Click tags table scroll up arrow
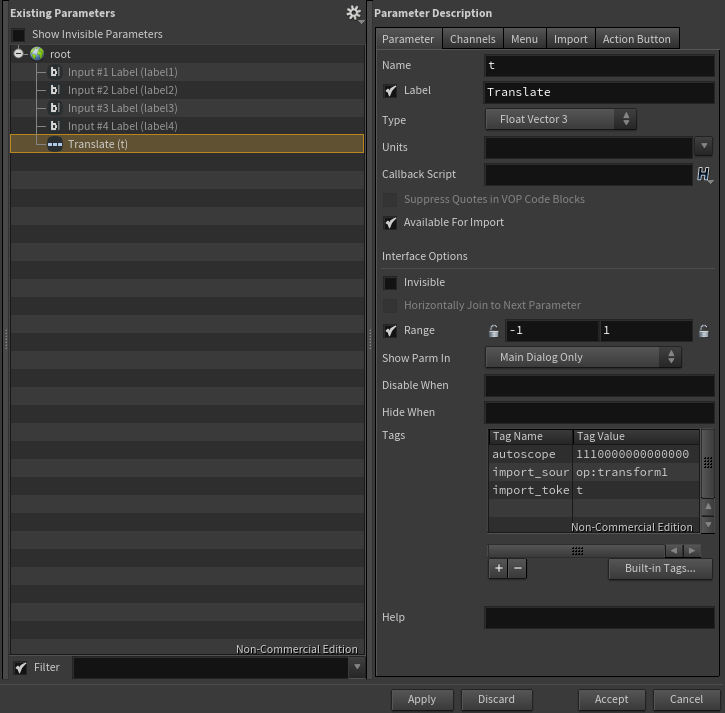Image resolution: width=725 pixels, height=713 pixels. pyautogui.click(x=708, y=506)
